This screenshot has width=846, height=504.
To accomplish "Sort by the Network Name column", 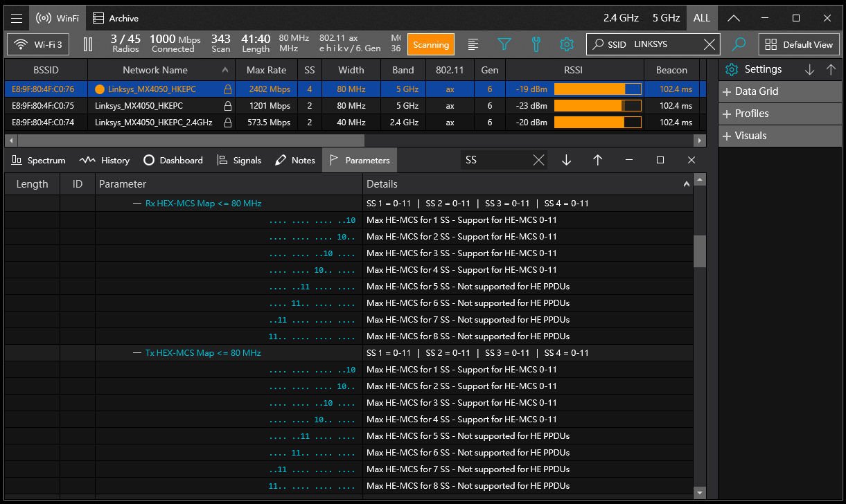I will (163, 70).
